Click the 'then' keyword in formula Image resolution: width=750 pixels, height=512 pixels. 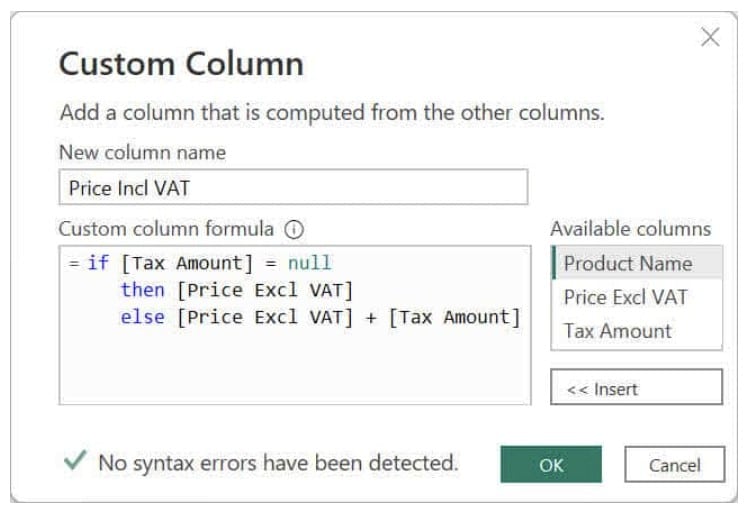coord(143,290)
